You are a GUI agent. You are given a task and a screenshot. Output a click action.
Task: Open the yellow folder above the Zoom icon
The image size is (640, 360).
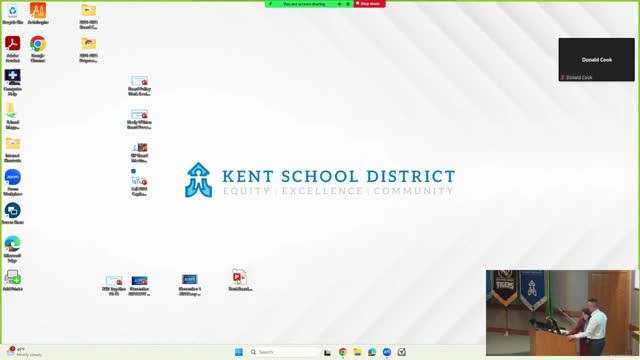[x=13, y=149]
